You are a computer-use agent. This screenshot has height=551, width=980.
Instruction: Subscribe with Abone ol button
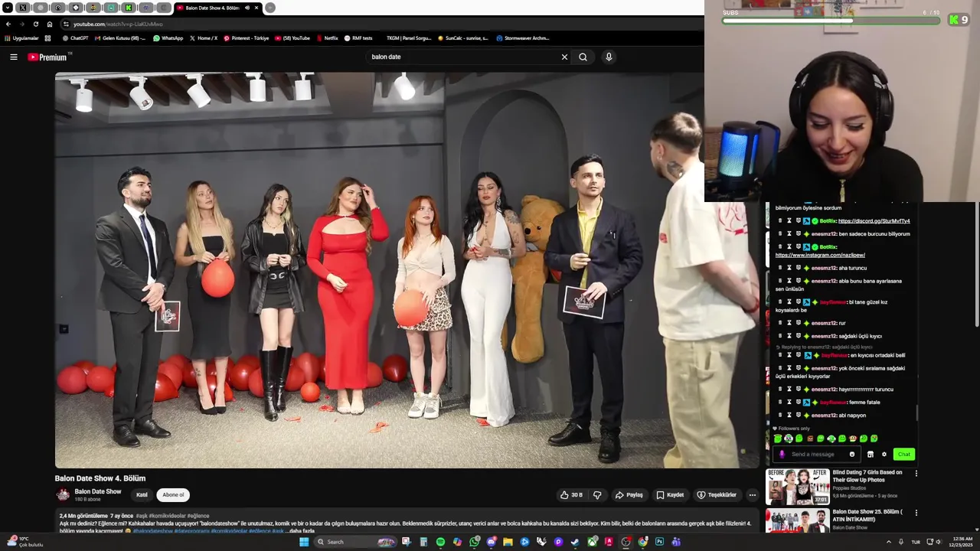tap(173, 495)
